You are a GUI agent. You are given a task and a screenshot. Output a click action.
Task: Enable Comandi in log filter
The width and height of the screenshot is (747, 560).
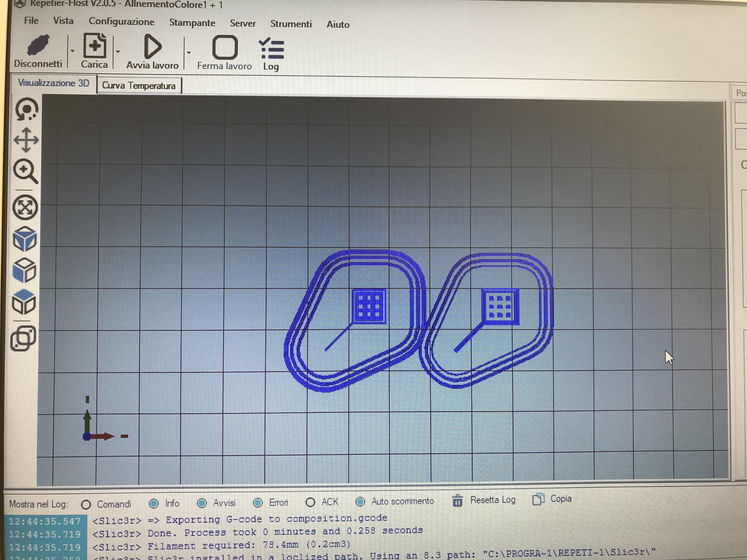[86, 505]
